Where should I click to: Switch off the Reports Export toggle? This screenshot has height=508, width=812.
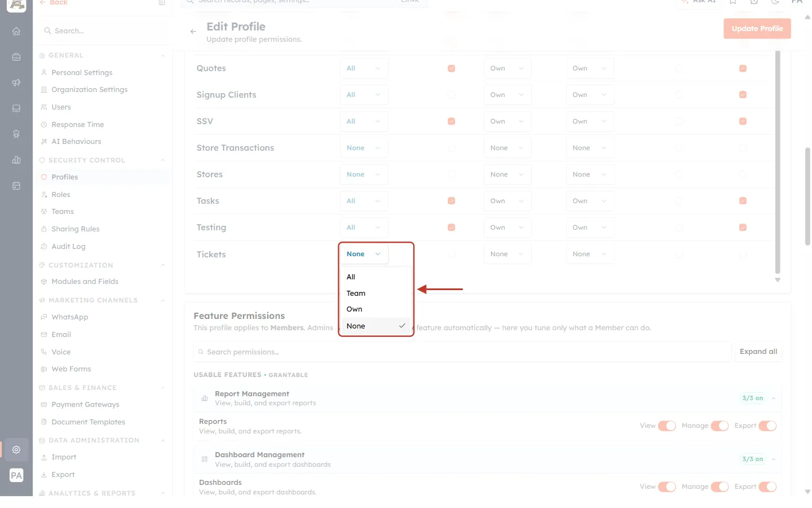(767, 426)
